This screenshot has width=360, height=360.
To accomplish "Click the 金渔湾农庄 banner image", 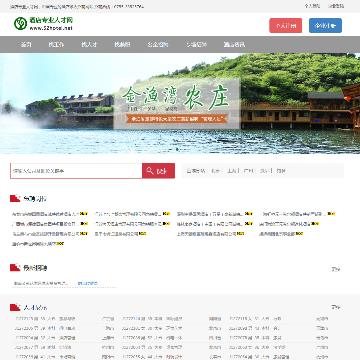I will pos(180,103).
